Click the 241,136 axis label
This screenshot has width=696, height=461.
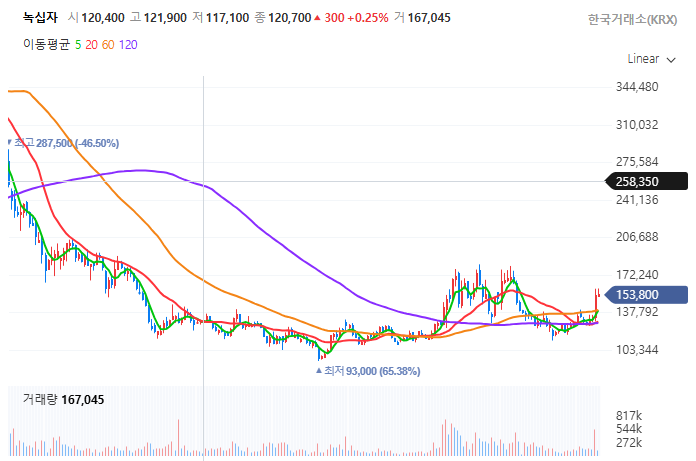pos(637,200)
